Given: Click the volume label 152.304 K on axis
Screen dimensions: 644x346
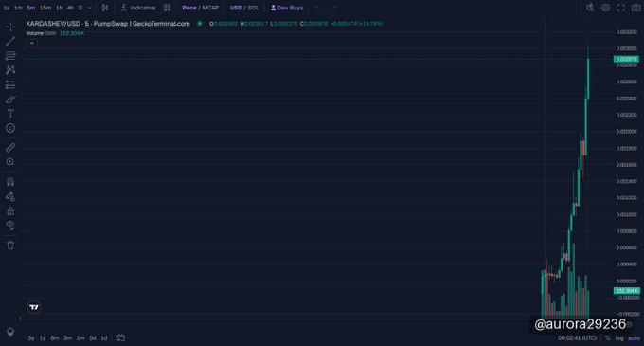Looking at the screenshot, I should [626, 290].
